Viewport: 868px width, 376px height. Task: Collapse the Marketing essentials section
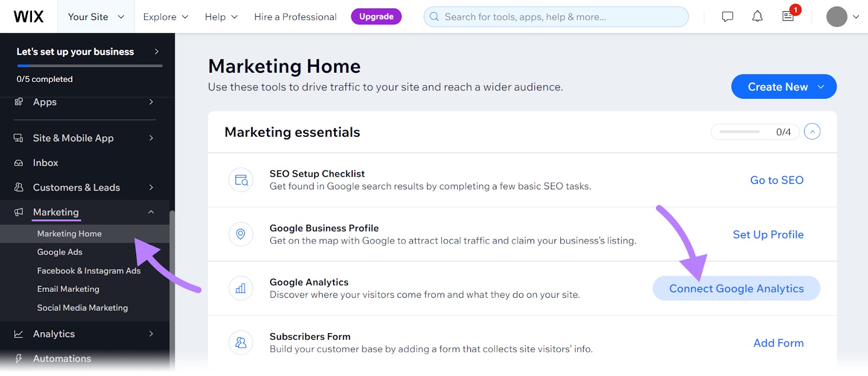coord(812,131)
